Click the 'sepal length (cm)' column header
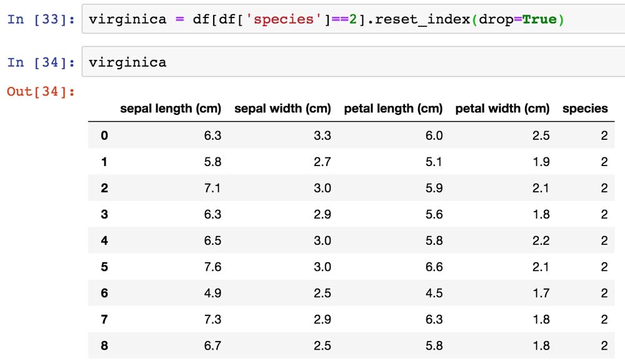 [171, 109]
